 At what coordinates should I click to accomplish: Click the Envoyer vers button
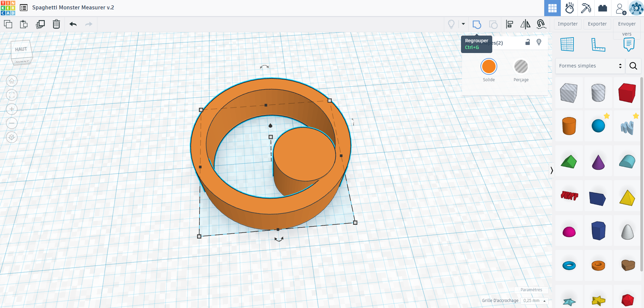627,28
